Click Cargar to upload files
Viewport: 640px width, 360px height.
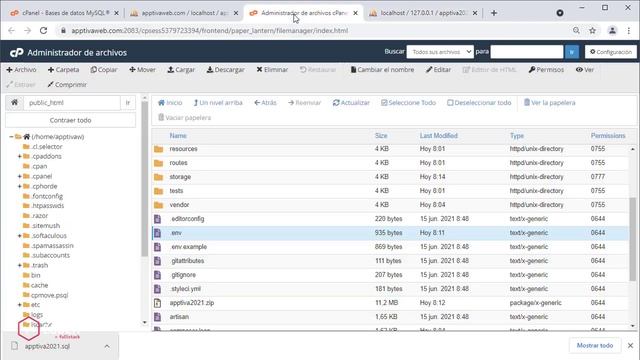(x=181, y=70)
